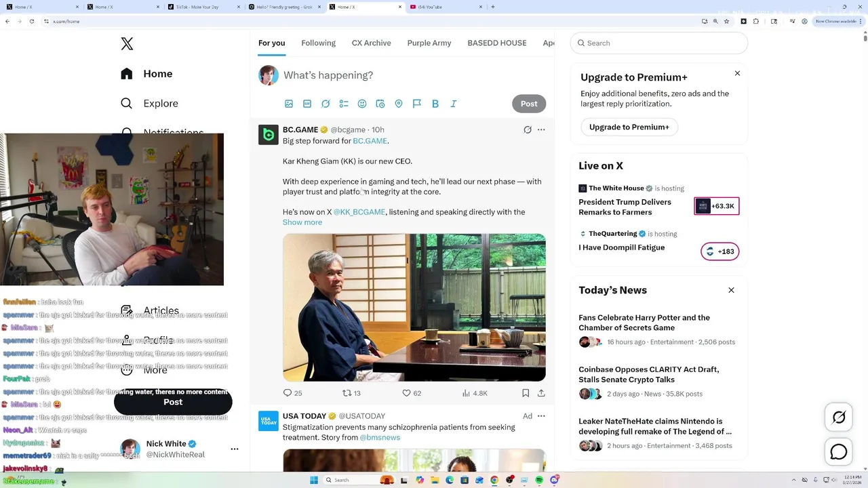
Task: Click the X search box
Action: coord(659,43)
